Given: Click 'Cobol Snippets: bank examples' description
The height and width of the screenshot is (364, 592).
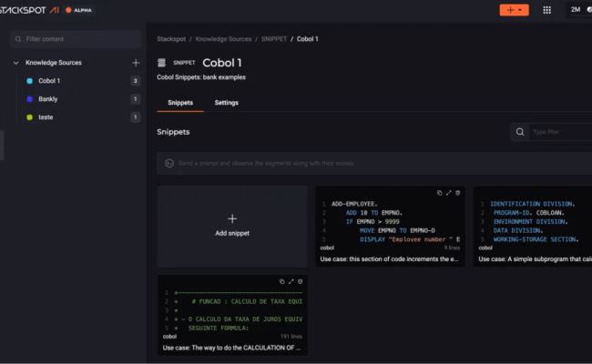Looking at the screenshot, I should (x=201, y=77).
